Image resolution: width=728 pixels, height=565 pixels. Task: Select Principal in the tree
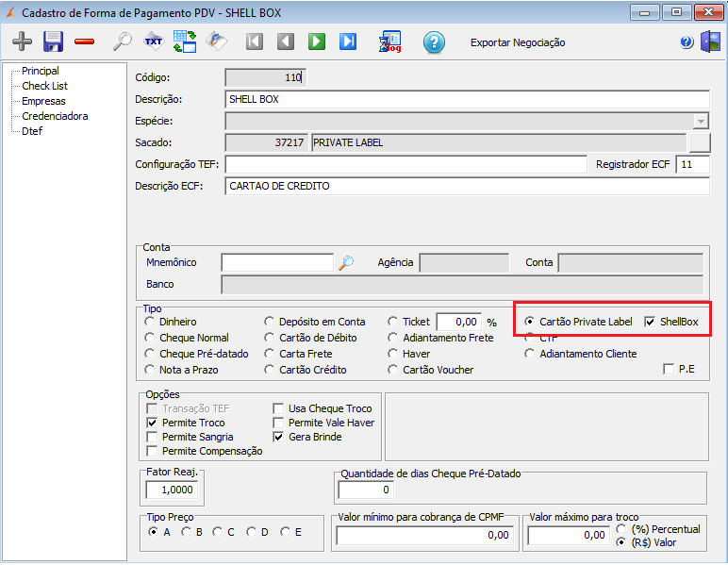point(41,71)
